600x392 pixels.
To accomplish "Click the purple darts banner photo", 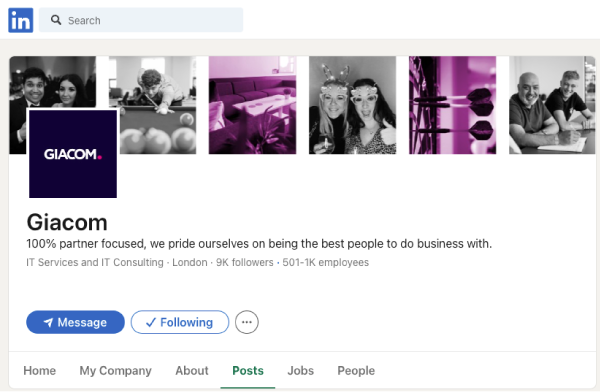I will click(453, 105).
